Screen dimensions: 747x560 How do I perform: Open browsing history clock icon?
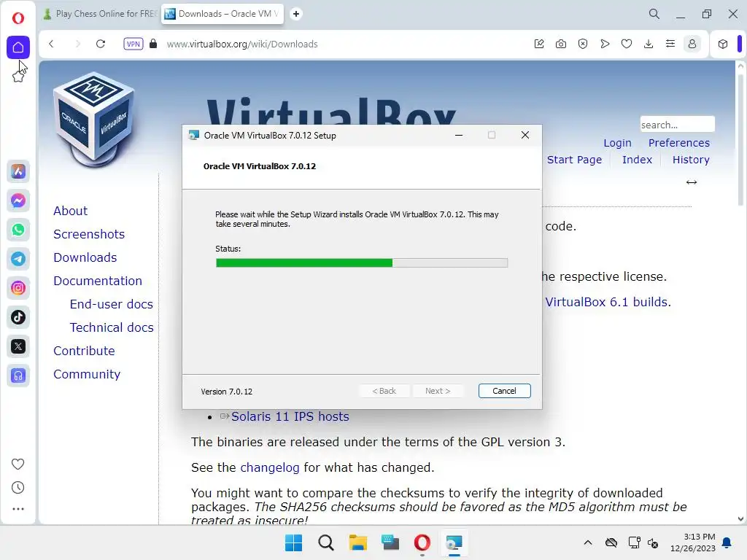point(18,488)
